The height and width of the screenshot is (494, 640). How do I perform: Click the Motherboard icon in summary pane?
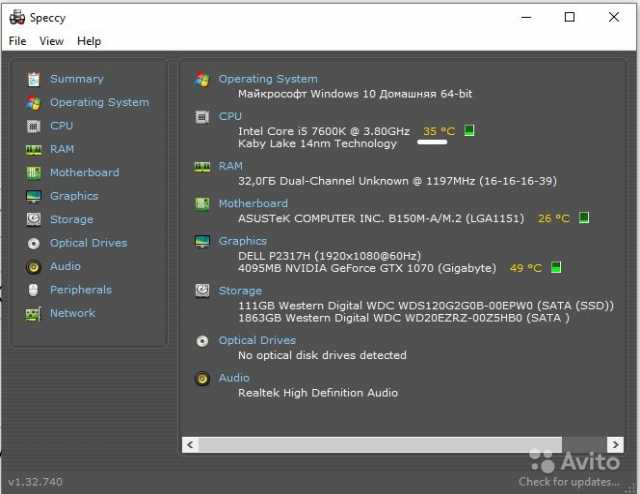[202, 203]
